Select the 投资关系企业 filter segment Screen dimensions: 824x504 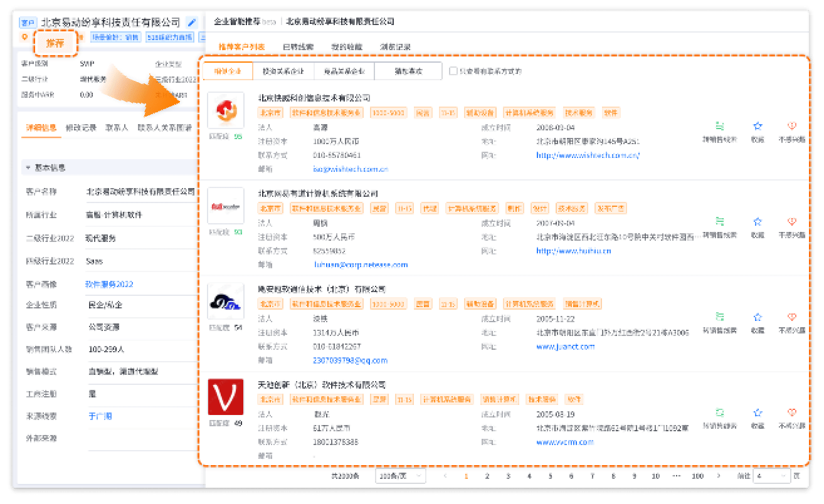pos(283,71)
